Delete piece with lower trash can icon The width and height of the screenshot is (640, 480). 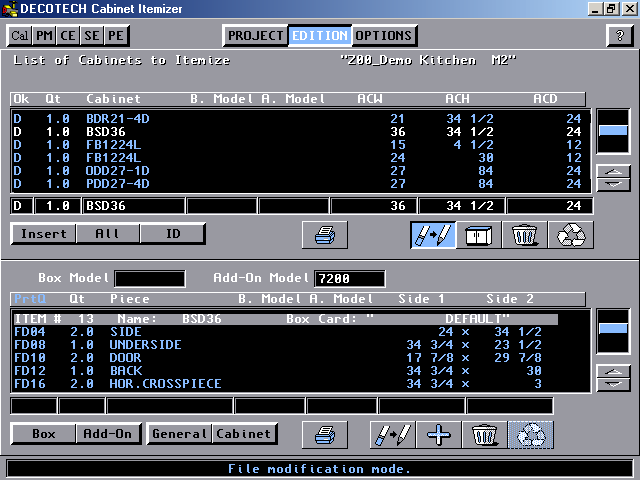coord(484,435)
